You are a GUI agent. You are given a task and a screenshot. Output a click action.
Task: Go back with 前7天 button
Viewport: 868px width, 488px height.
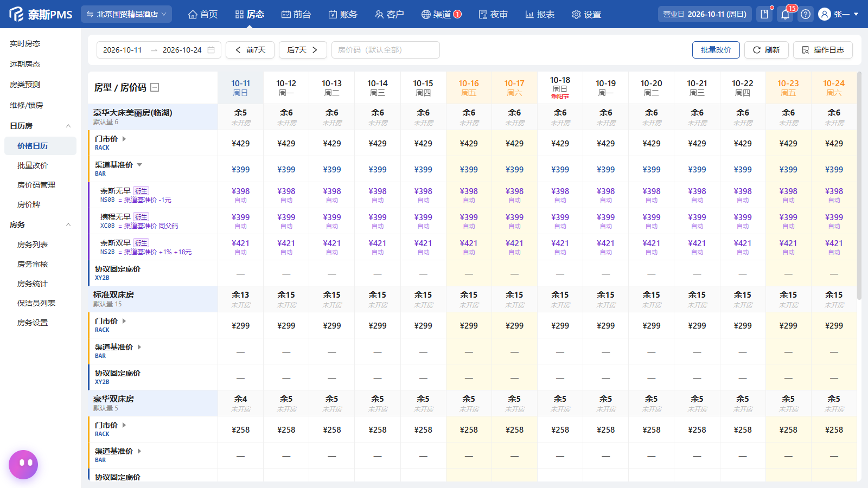(250, 50)
